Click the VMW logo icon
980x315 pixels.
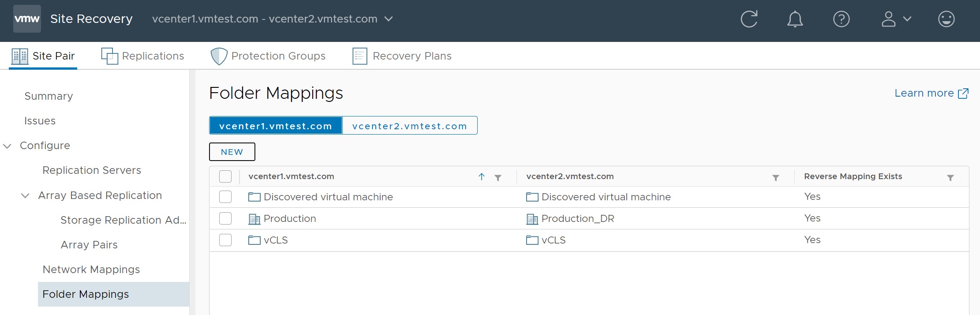coord(27,19)
